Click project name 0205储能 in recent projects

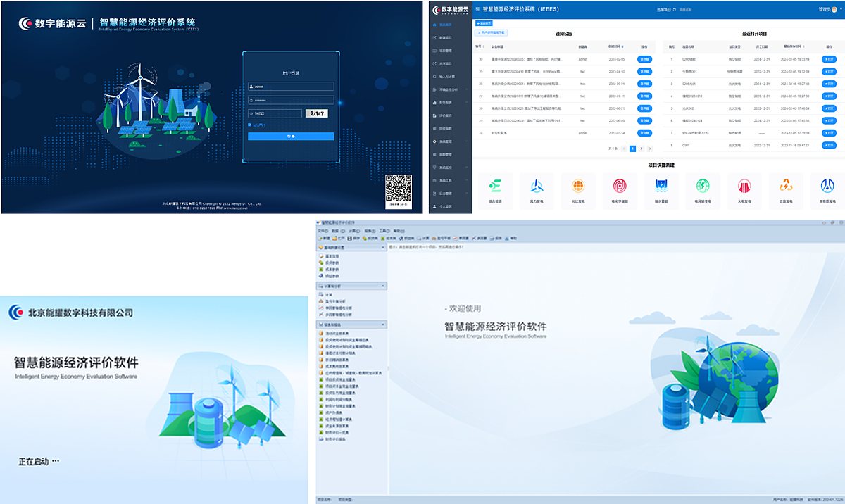tap(689, 59)
